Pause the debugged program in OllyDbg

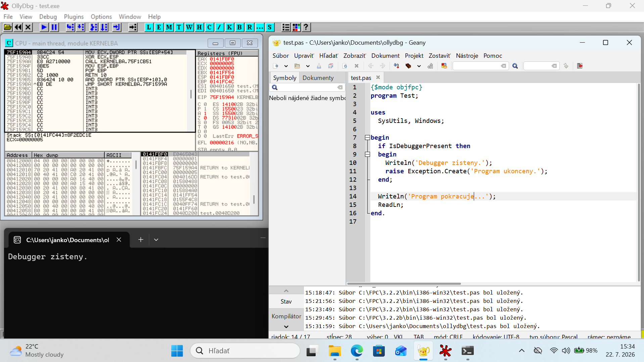coord(54,27)
